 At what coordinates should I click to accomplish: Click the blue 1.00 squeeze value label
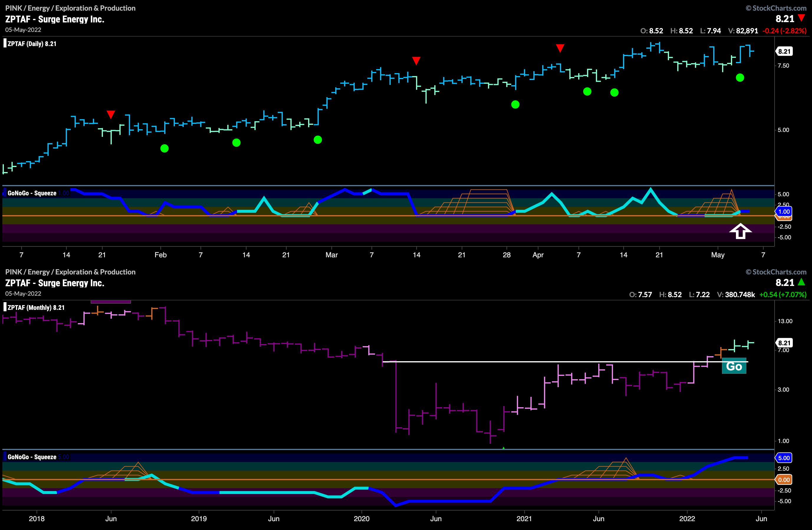pyautogui.click(x=784, y=211)
